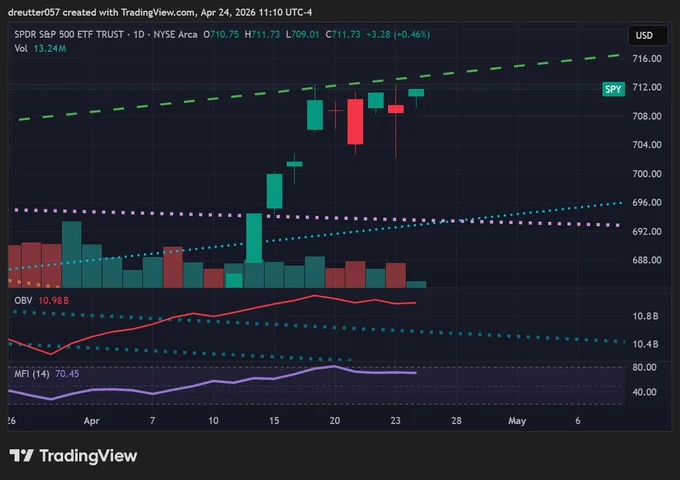Viewport: 680px width, 480px height.
Task: Click the 40.00 MFI axis label
Action: pos(644,392)
